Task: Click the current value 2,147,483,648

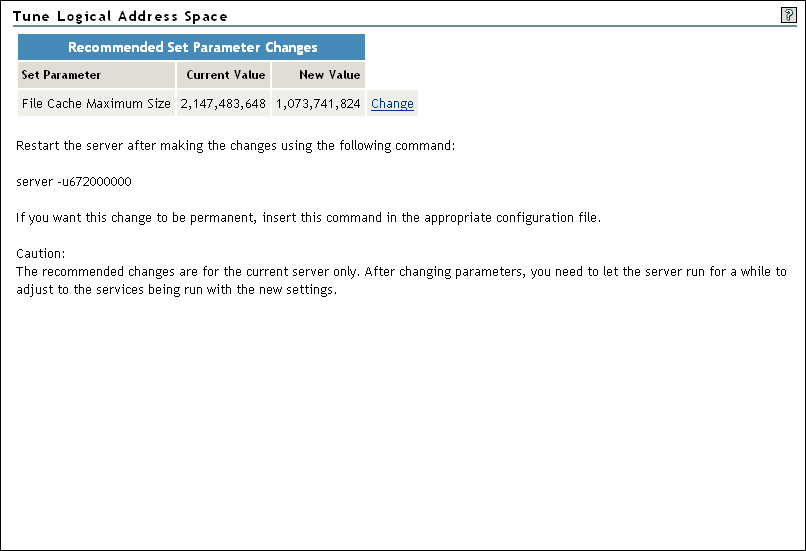Action: pos(223,103)
